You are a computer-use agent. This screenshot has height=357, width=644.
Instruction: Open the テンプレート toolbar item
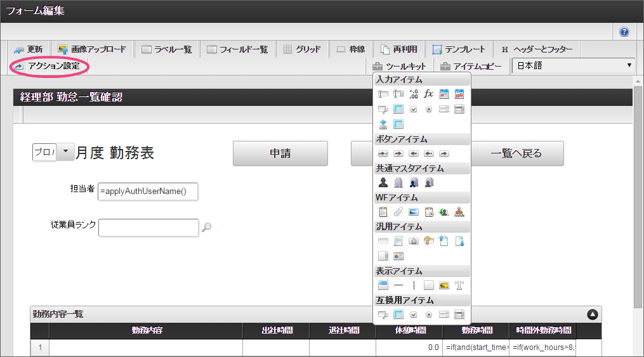tap(459, 49)
